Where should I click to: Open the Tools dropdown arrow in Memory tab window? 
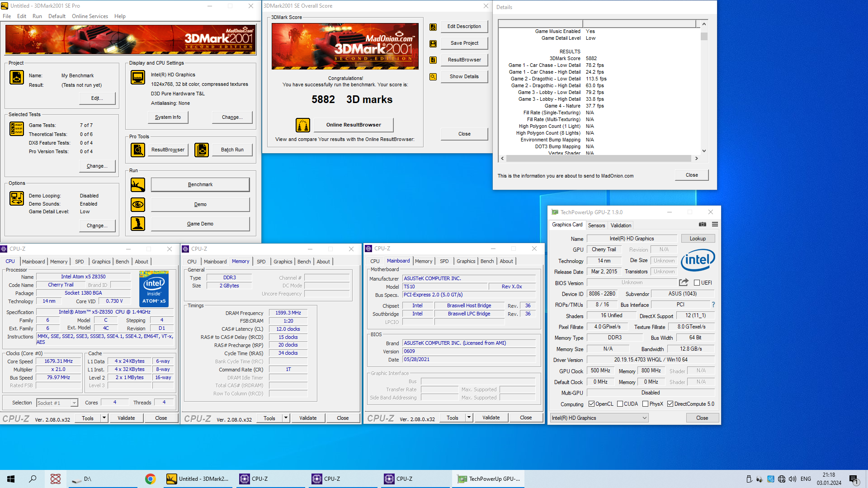coord(286,418)
